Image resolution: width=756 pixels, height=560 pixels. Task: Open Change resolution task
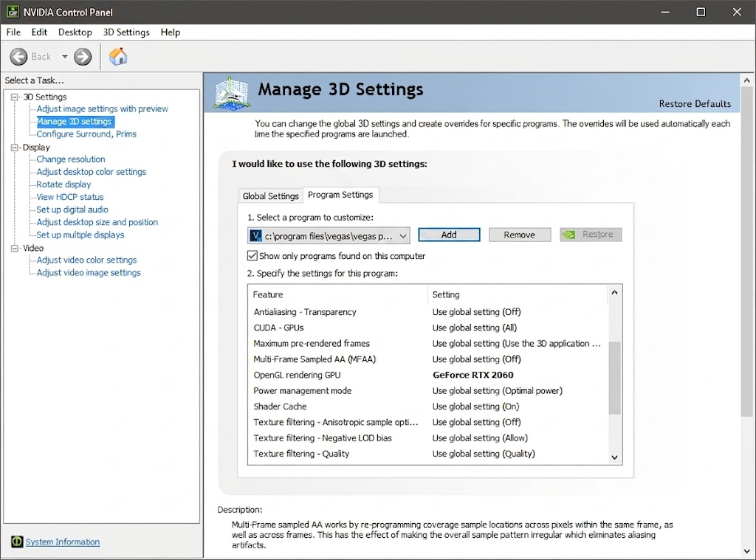tap(71, 159)
